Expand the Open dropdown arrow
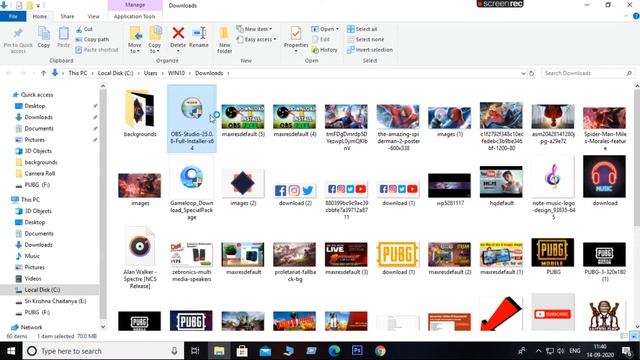640x360 pixels. 337,29
